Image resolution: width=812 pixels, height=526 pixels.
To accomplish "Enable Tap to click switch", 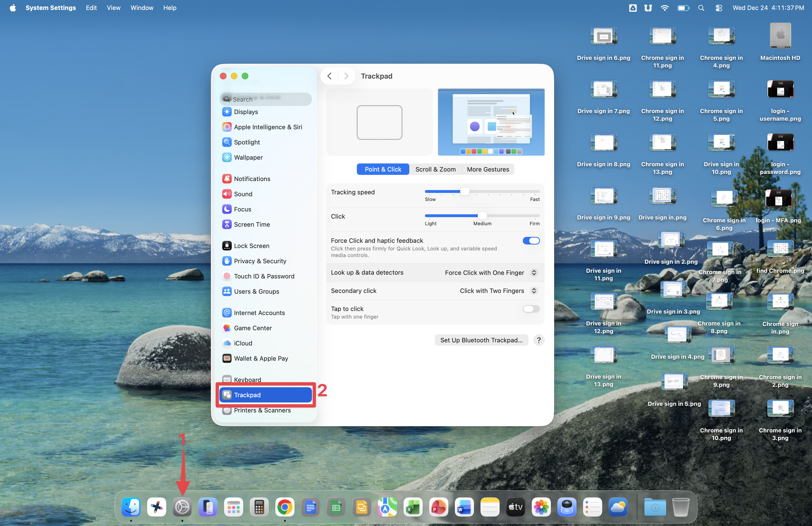I will tap(531, 309).
